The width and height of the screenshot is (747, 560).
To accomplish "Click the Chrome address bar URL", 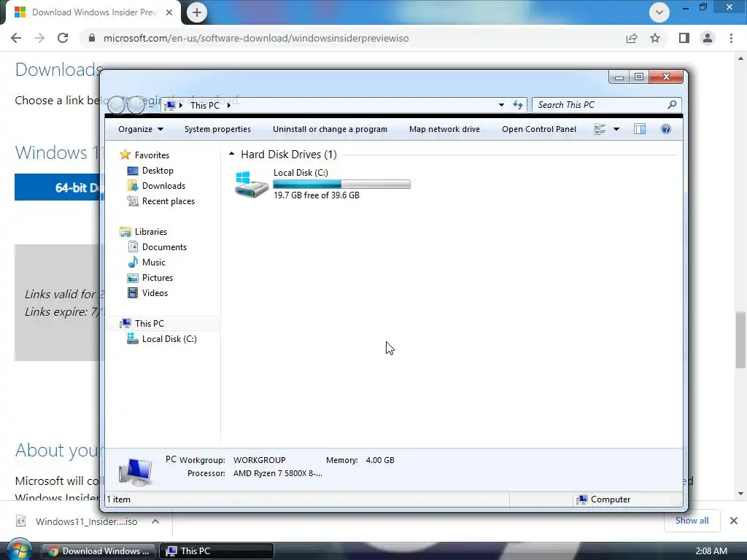I will click(256, 38).
